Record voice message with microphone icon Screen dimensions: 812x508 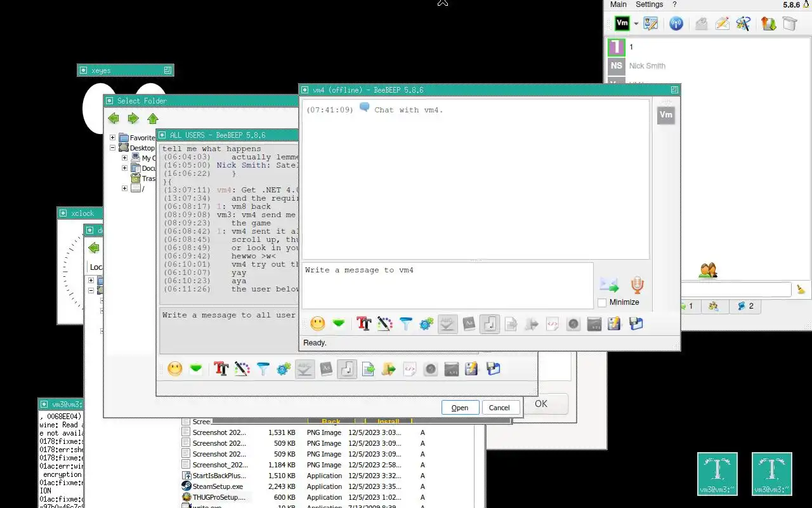pyautogui.click(x=638, y=284)
